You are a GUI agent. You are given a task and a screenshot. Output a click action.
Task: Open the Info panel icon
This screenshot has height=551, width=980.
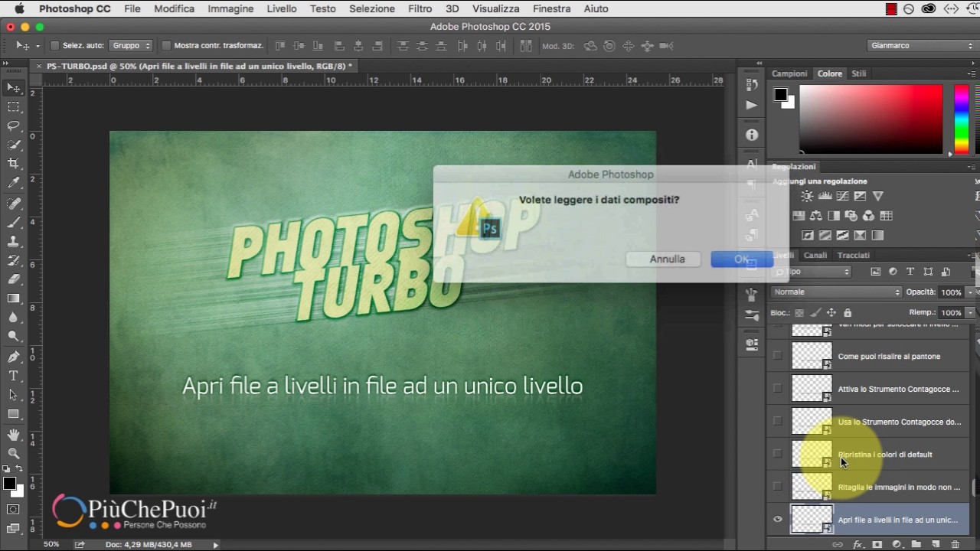point(752,135)
